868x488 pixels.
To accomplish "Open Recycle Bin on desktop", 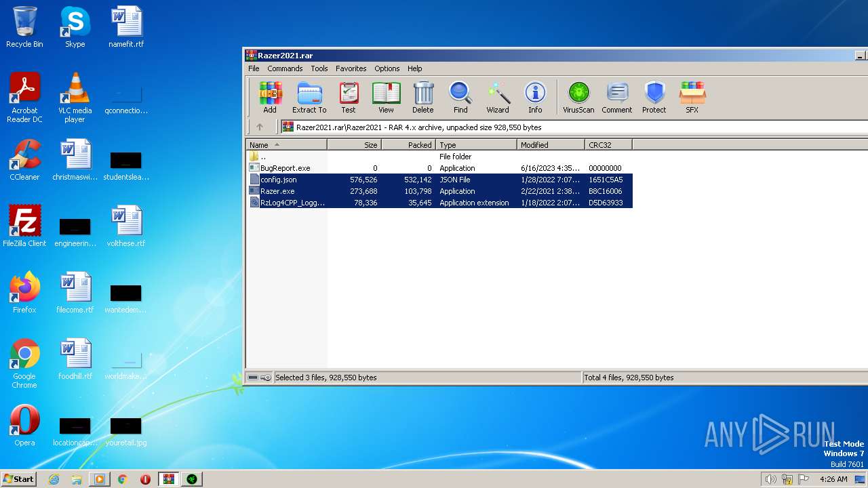I will tap(24, 27).
